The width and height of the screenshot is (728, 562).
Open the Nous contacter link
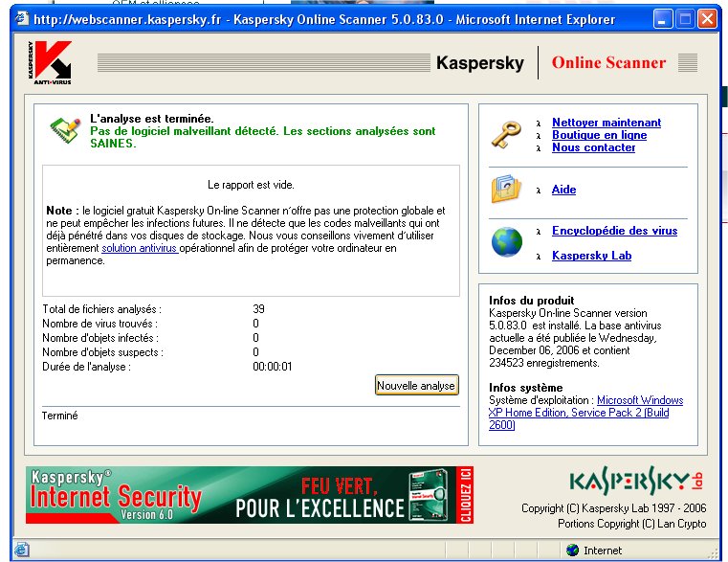tap(593, 147)
